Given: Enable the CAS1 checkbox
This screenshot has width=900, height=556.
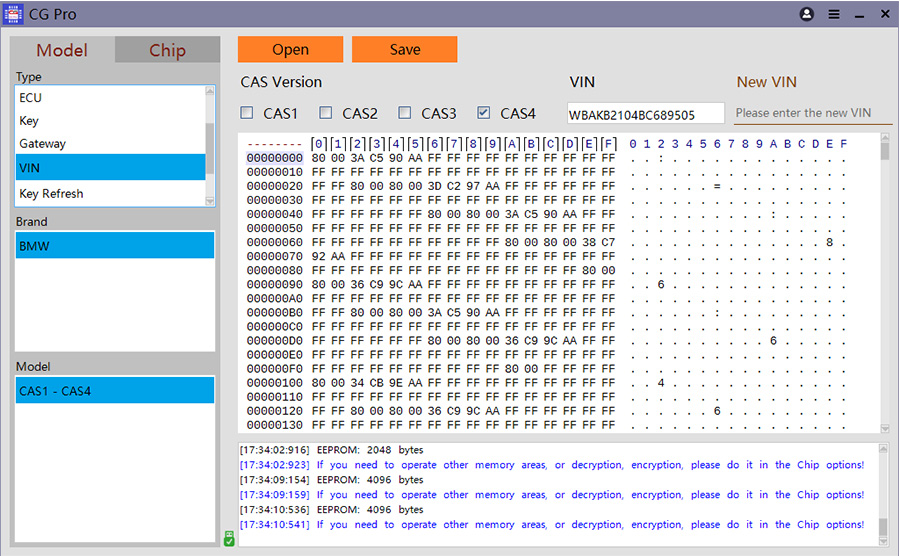Looking at the screenshot, I should (x=247, y=113).
